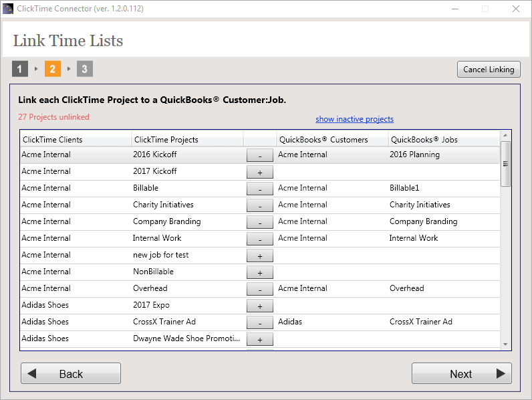532x400 pixels.
Task: Select Internal Work in QuickBooks Jobs column
Action: coord(414,238)
